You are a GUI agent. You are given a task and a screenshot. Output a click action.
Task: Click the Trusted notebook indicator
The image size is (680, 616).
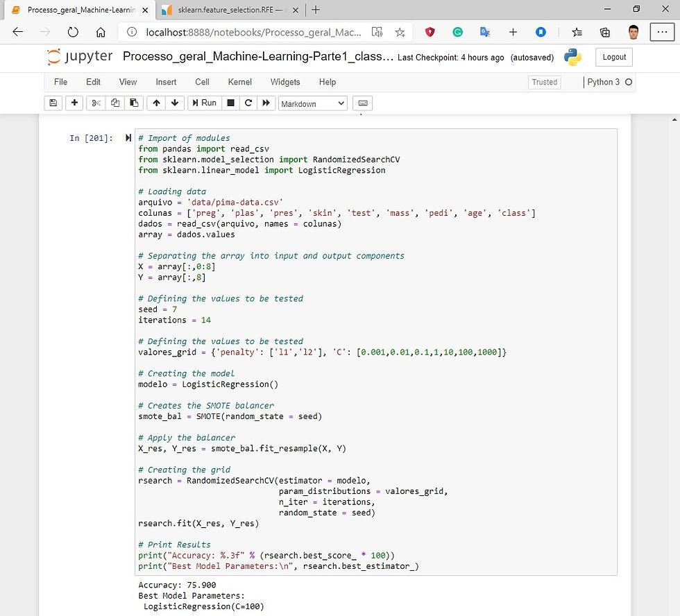(x=544, y=83)
